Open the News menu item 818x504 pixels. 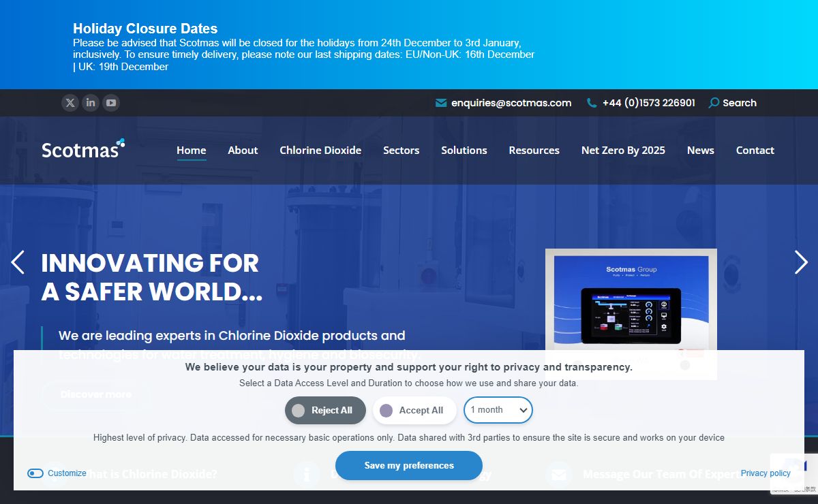click(701, 151)
